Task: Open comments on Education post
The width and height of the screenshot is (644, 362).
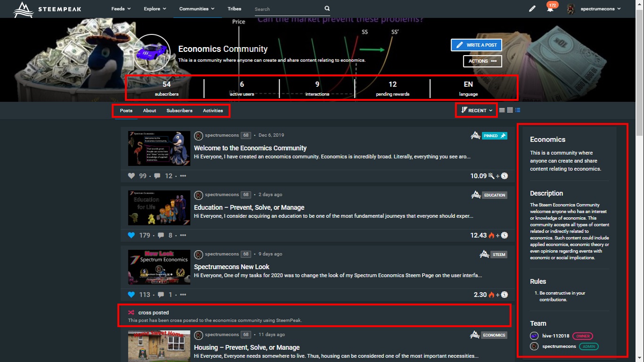Action: pos(161,235)
